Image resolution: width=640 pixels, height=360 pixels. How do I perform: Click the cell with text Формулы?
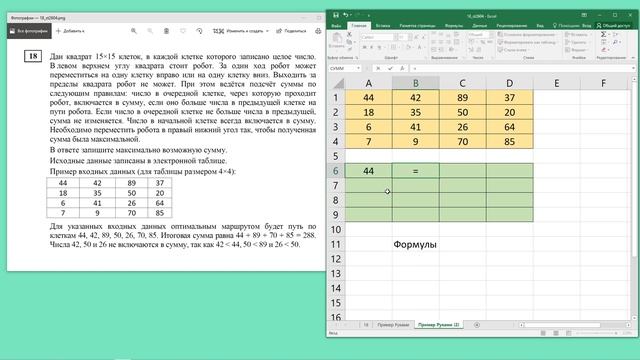pos(415,244)
